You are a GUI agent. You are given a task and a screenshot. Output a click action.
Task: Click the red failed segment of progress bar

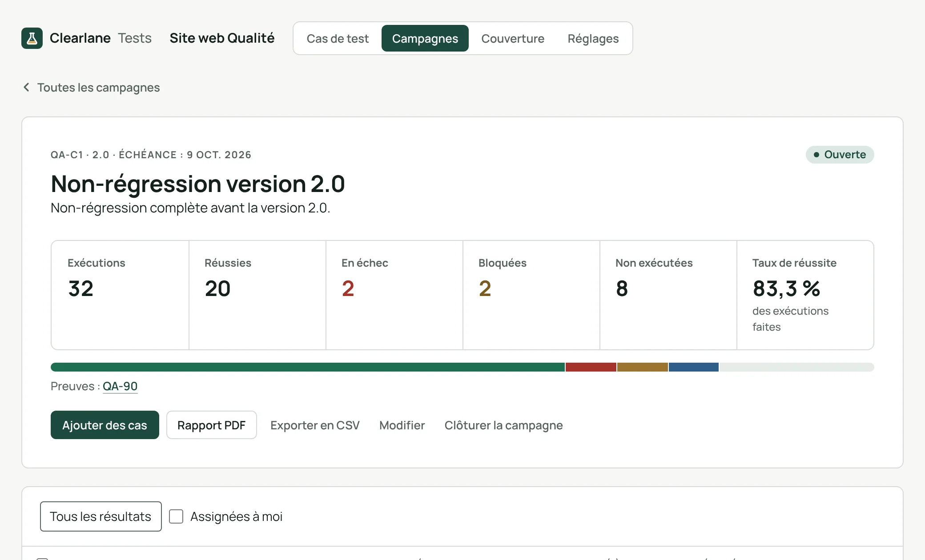[591, 367]
